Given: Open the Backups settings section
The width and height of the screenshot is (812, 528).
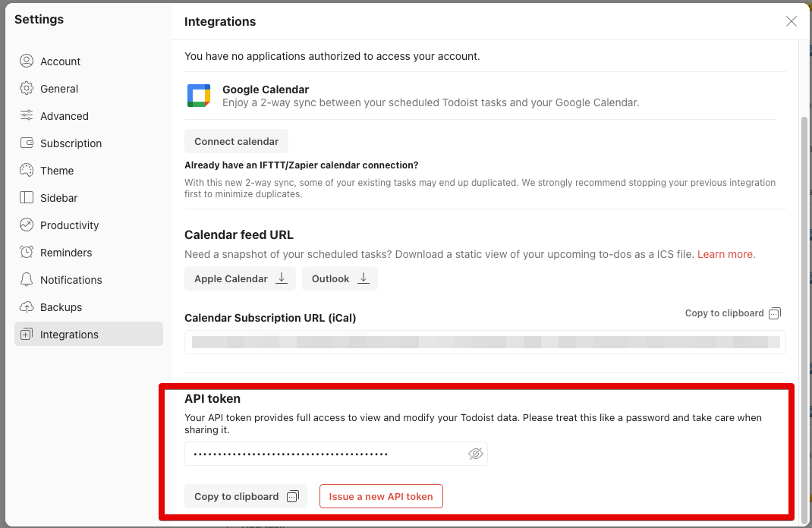Looking at the screenshot, I should pyautogui.click(x=61, y=307).
